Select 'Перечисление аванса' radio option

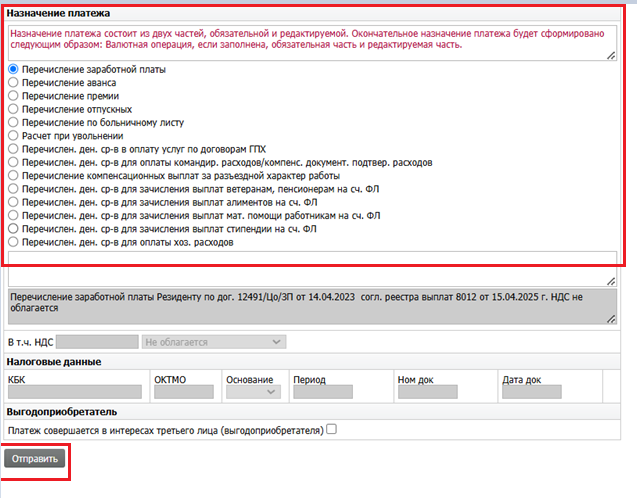[x=13, y=82]
